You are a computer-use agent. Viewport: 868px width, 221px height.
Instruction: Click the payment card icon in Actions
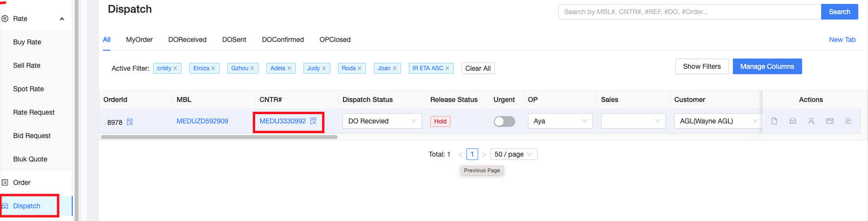click(830, 121)
